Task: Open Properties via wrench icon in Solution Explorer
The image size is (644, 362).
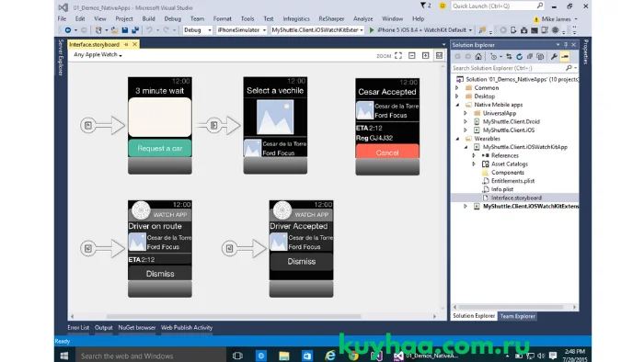Action: [x=554, y=57]
